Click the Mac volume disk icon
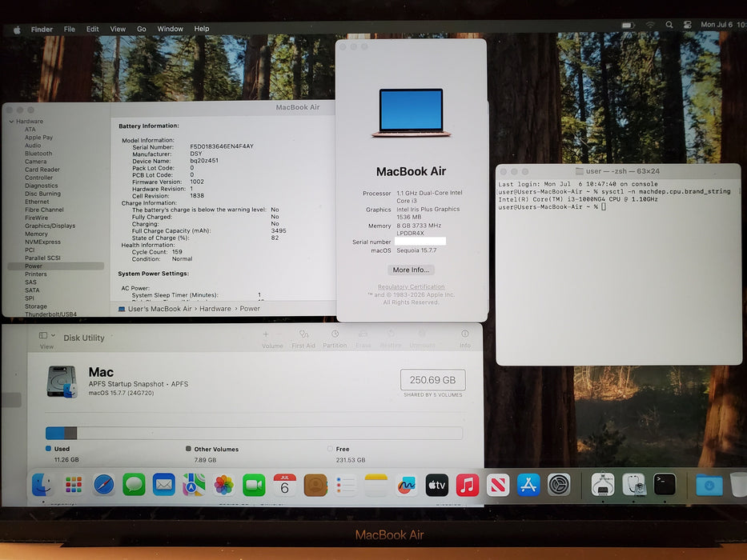The image size is (747, 560). coord(62,382)
